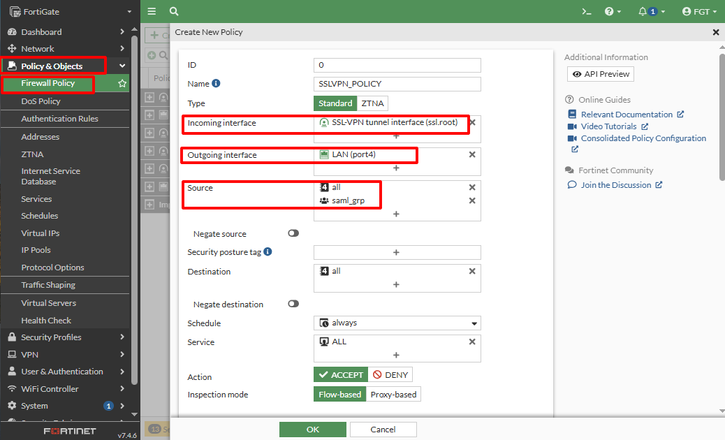This screenshot has width=725, height=440.
Task: Open the hamburger menu icon
Action: pos(152,11)
